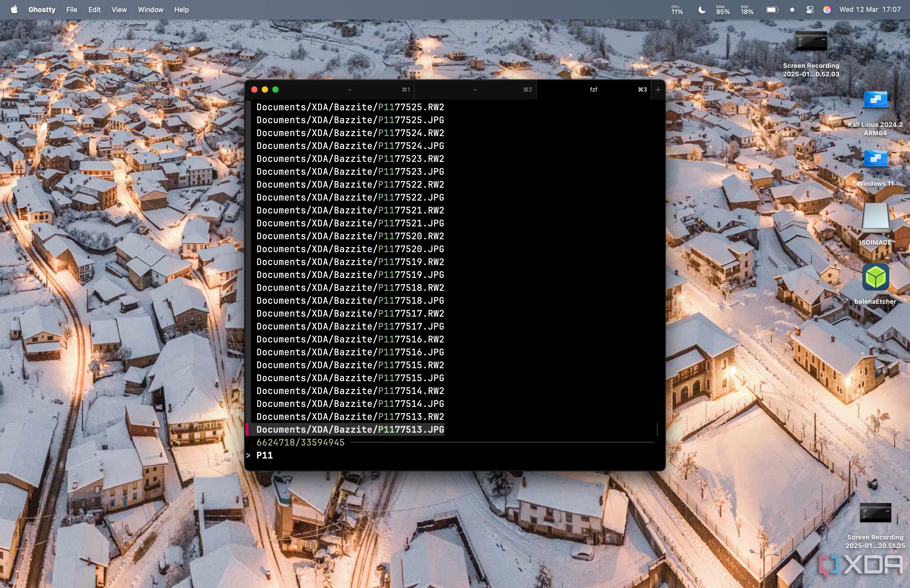Select result P1177524.RW2
Viewport: 910px width, 588px height.
tap(350, 133)
